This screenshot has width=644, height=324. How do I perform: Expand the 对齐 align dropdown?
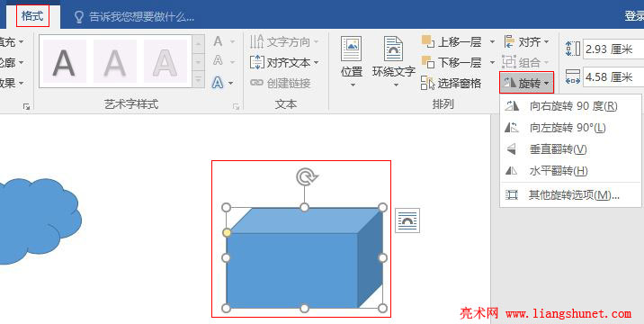526,41
